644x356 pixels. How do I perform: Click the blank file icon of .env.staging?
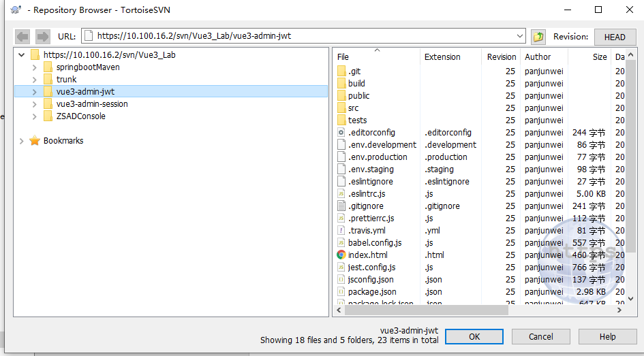341,169
